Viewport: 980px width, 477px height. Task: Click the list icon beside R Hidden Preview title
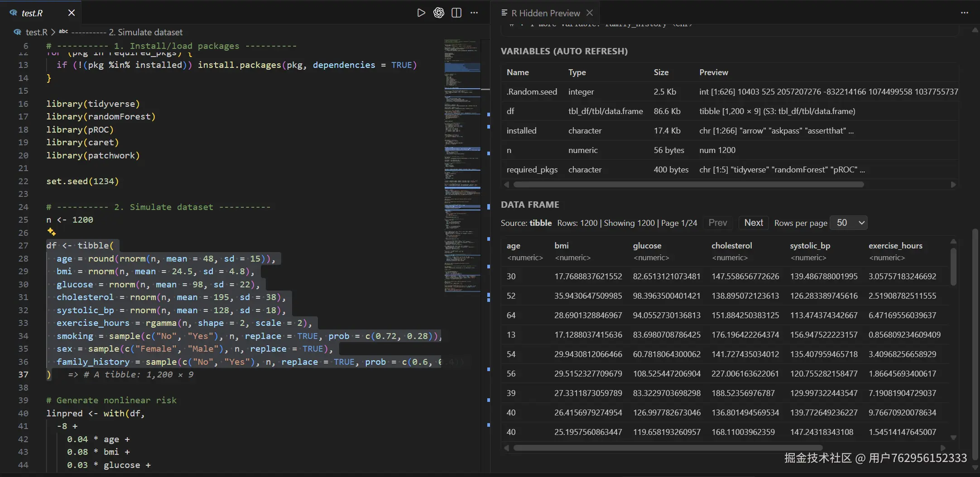504,12
